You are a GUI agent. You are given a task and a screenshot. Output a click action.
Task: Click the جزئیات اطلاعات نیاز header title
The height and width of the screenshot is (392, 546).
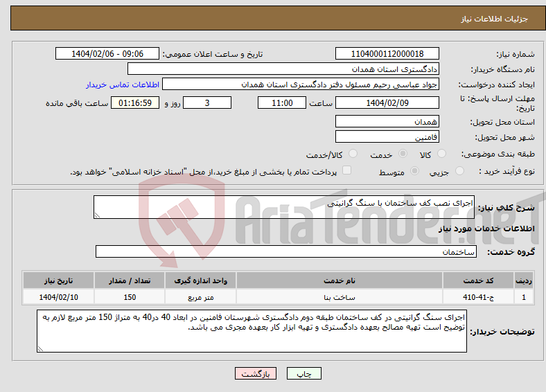point(495,19)
